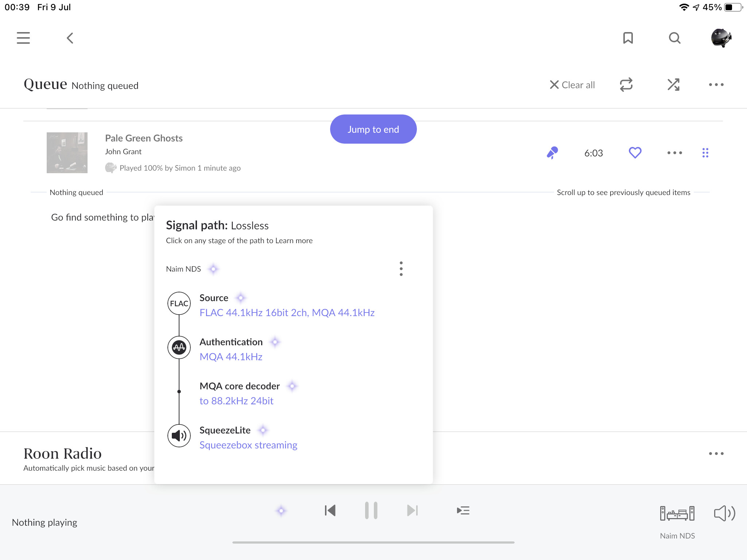Click the 'Nothing playing' text
The image size is (747, 560).
pos(44,522)
